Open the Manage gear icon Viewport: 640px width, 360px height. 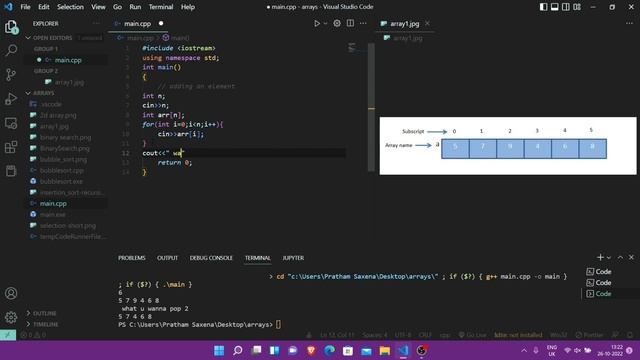tap(11, 317)
